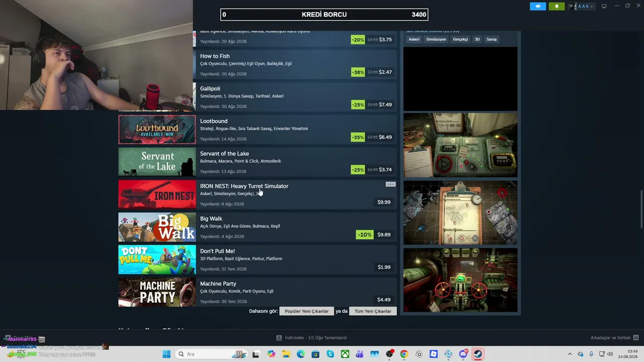Open File Explorer from the taskbar

point(286,354)
